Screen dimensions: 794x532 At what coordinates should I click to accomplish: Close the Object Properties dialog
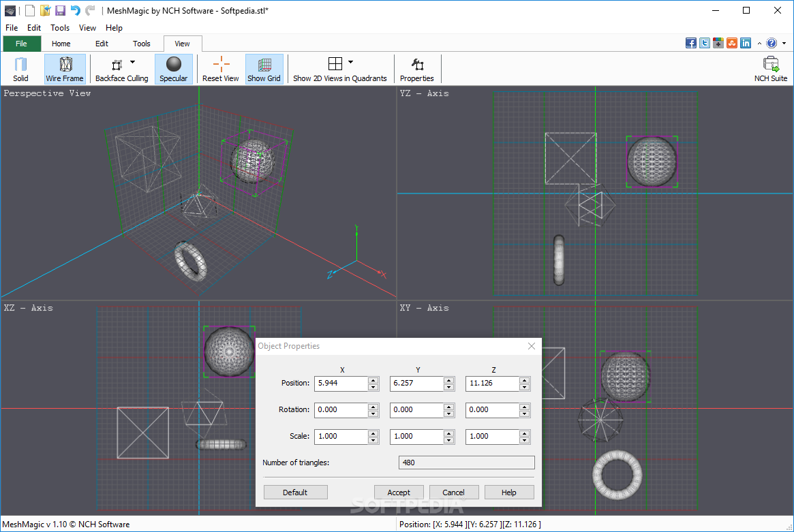coord(531,346)
